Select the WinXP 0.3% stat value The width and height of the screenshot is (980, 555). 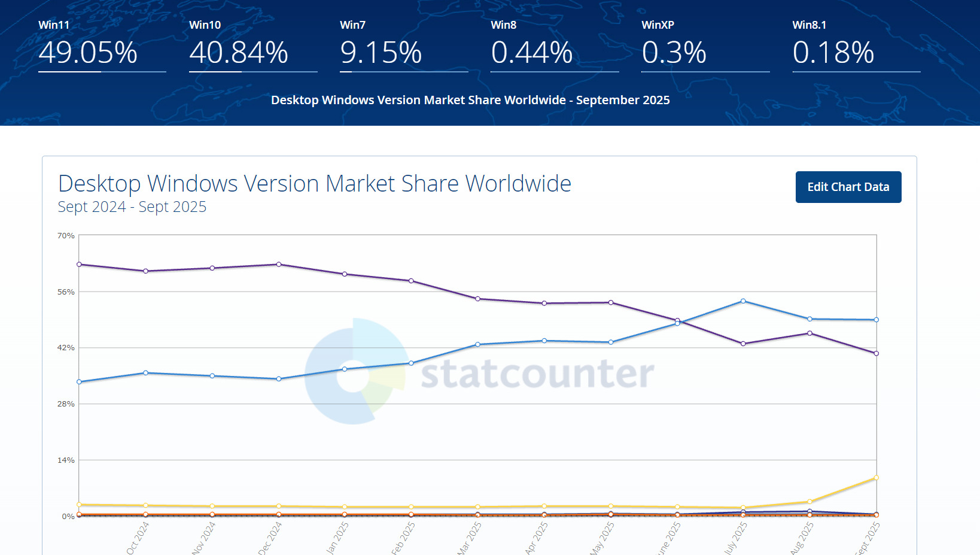point(674,52)
